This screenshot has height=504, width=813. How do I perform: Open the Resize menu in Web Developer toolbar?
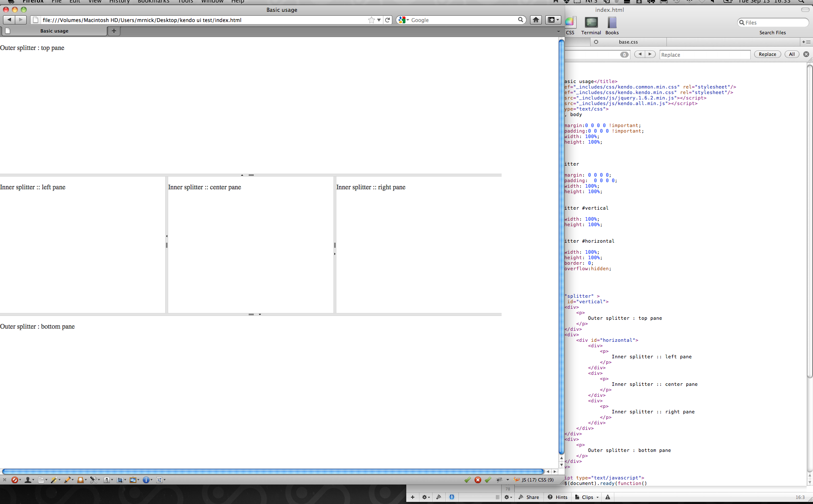(121, 480)
